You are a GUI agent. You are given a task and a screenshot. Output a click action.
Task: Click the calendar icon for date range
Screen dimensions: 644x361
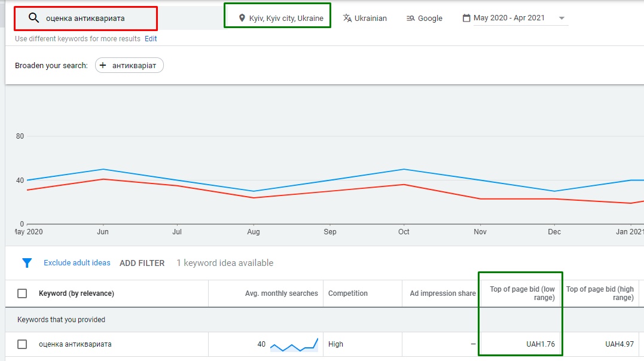pos(466,18)
